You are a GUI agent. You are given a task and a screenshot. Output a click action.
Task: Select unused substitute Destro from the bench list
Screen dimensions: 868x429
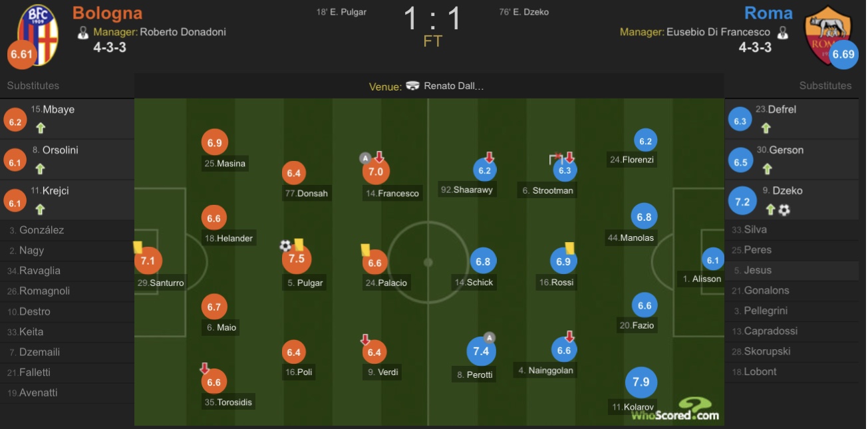67,311
